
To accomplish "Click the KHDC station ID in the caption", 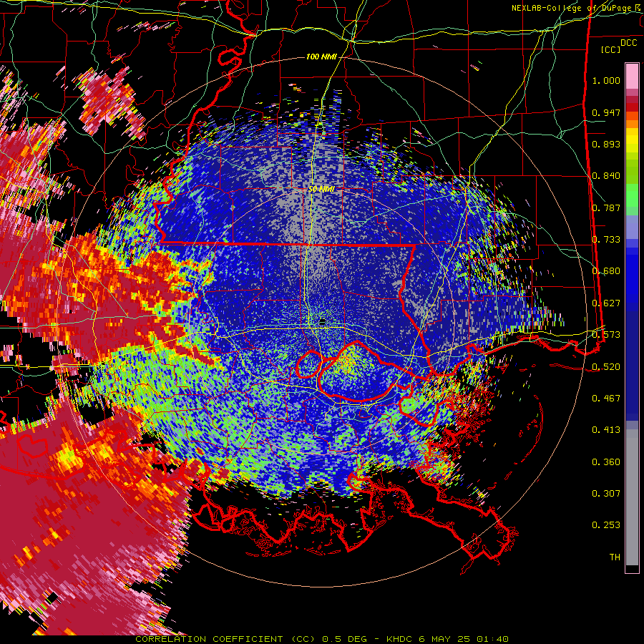I will coord(399,639).
